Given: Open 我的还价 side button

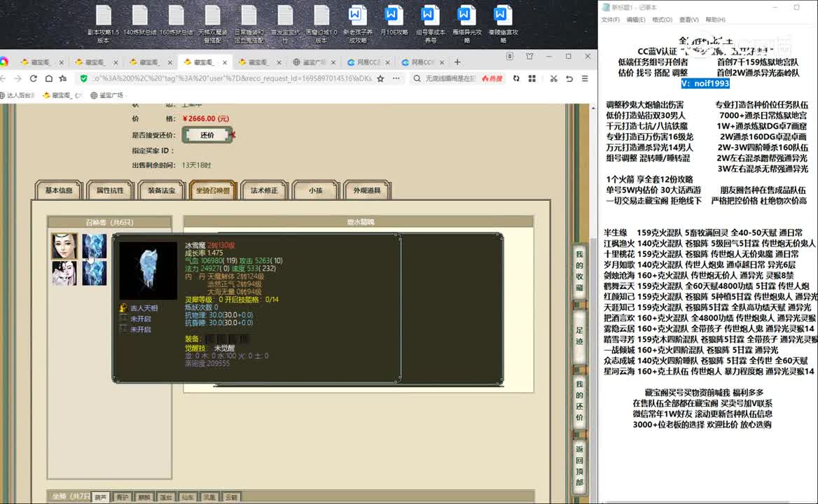Looking at the screenshot, I should click(x=579, y=401).
